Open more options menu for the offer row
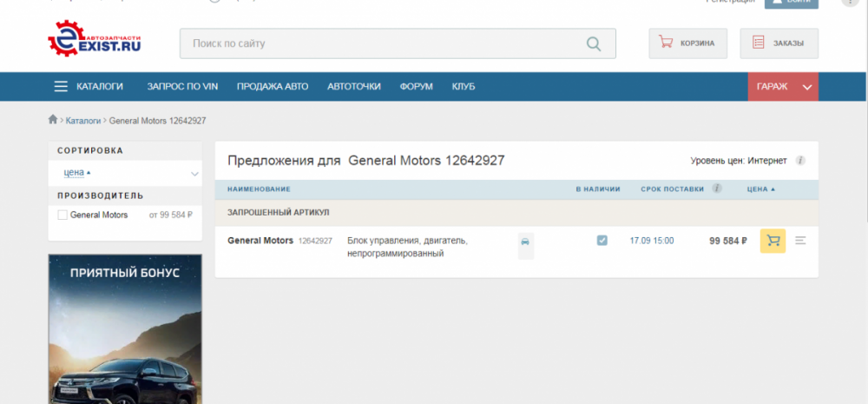868x404 pixels. pos(800,241)
